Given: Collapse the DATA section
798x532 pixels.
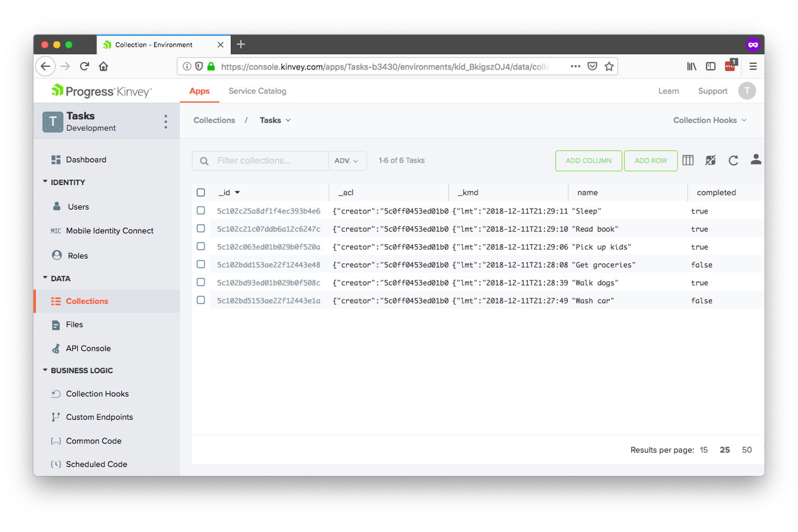Looking at the screenshot, I should (57, 278).
